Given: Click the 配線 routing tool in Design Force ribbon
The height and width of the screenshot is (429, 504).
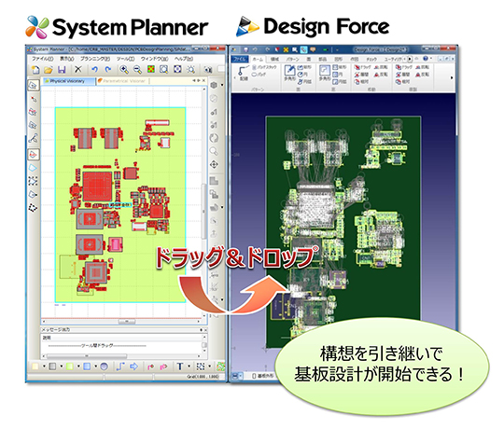Looking at the screenshot, I should point(244,74).
